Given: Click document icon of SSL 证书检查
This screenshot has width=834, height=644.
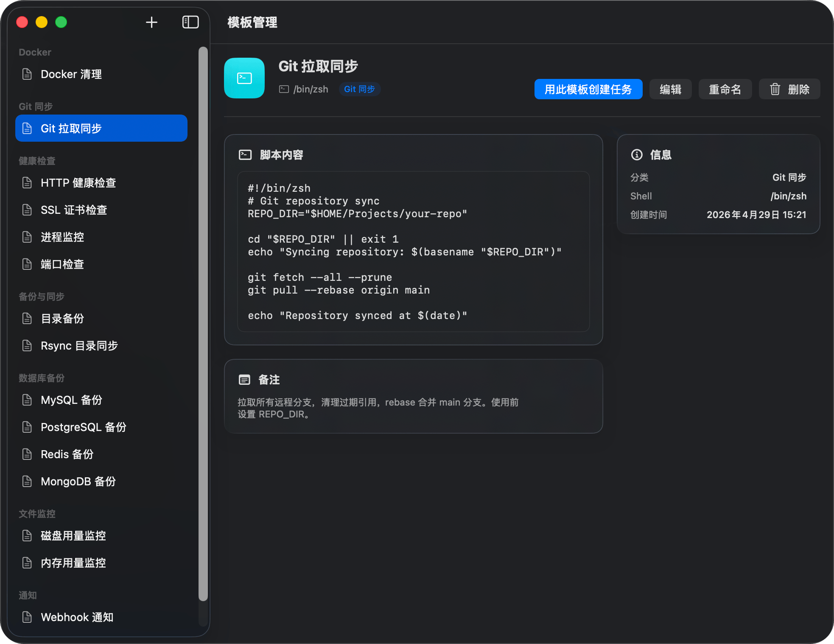Looking at the screenshot, I should click(27, 210).
